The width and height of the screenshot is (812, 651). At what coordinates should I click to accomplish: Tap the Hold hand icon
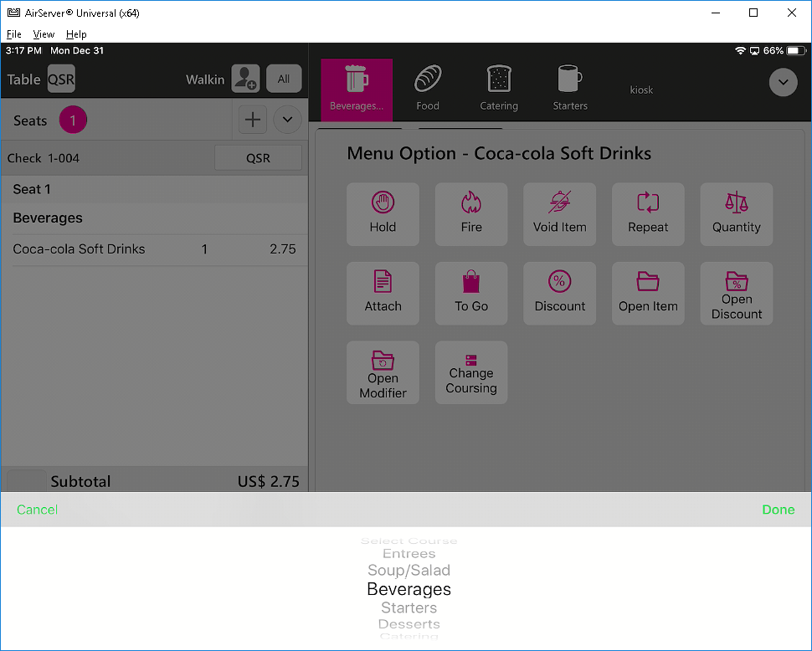tap(383, 203)
